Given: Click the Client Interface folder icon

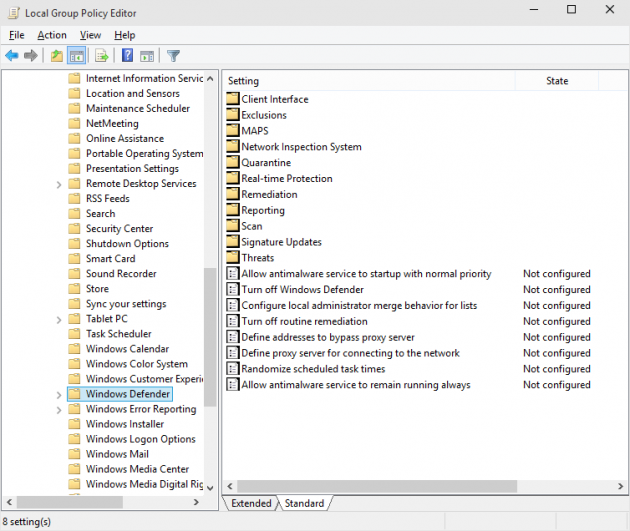Looking at the screenshot, I should [233, 99].
